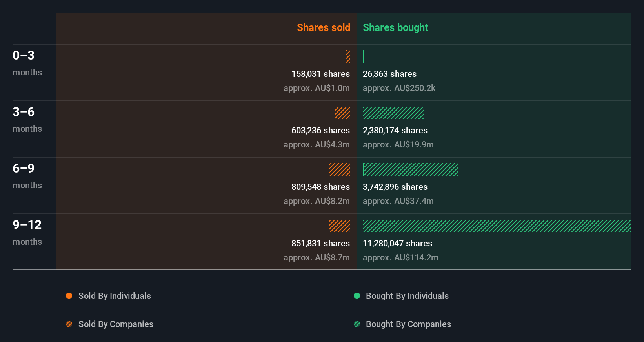The height and width of the screenshot is (342, 644).
Task: Click the 2,380,174 shares value
Action: tap(395, 130)
